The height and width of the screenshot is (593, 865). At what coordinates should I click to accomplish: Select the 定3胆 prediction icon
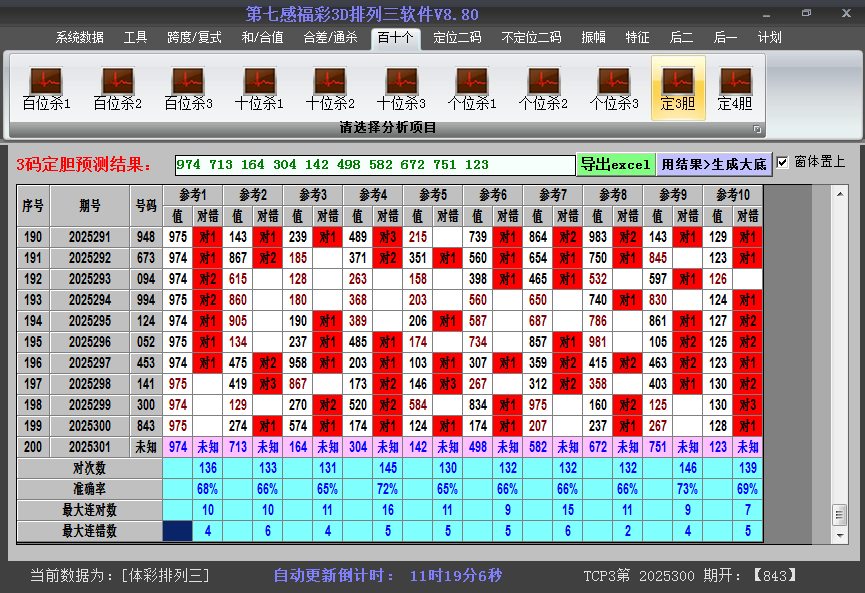(678, 88)
